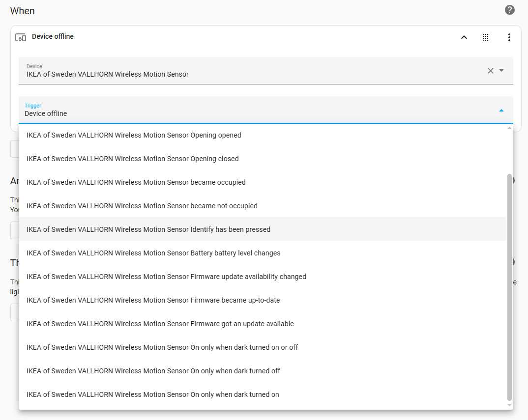Click the dropdown list scrollbar thumb
The height and width of the screenshot is (420, 528).
[x=509, y=287]
